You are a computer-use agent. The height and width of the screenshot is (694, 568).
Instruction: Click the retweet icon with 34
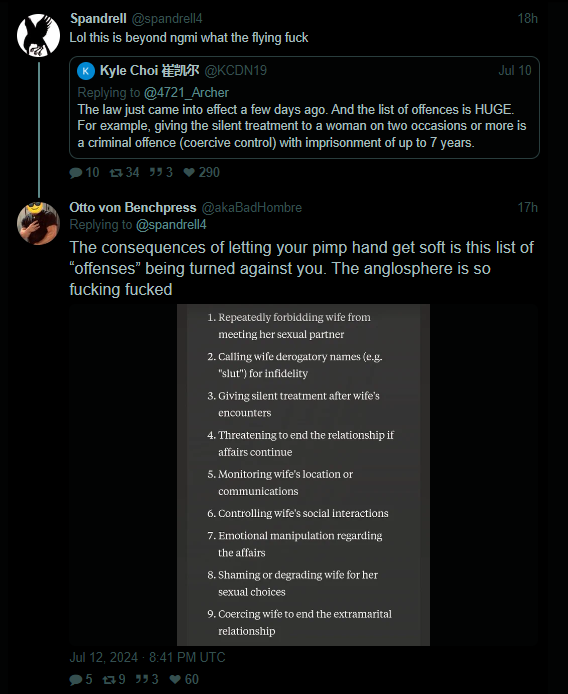(116, 173)
